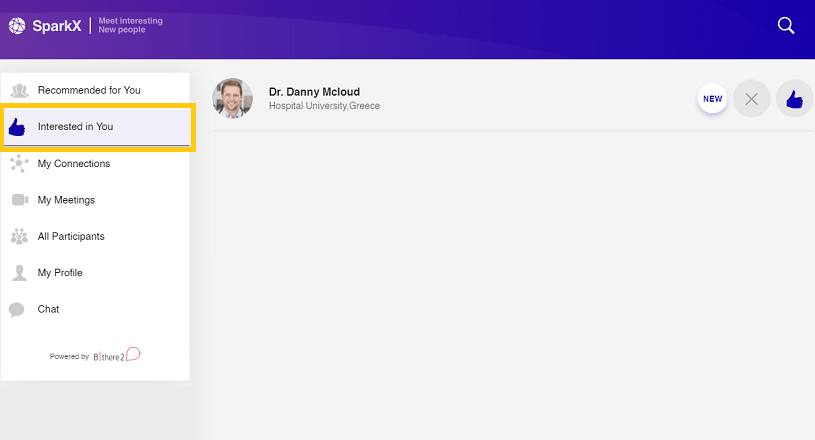The width and height of the screenshot is (815, 440).
Task: Open My Profile page
Action: (x=95, y=273)
